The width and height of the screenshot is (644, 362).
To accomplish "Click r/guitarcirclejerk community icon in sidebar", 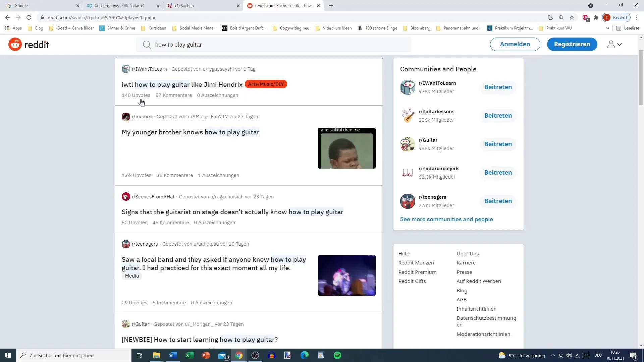I will point(408,173).
